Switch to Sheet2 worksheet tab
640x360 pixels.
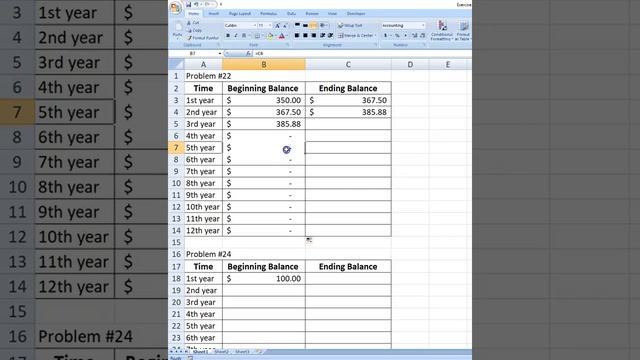221,351
